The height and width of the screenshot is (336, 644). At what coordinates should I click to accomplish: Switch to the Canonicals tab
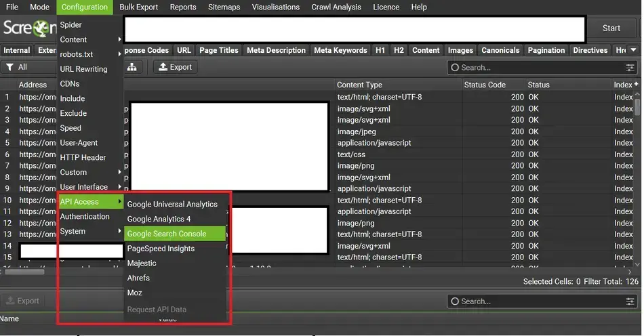tap(500, 50)
